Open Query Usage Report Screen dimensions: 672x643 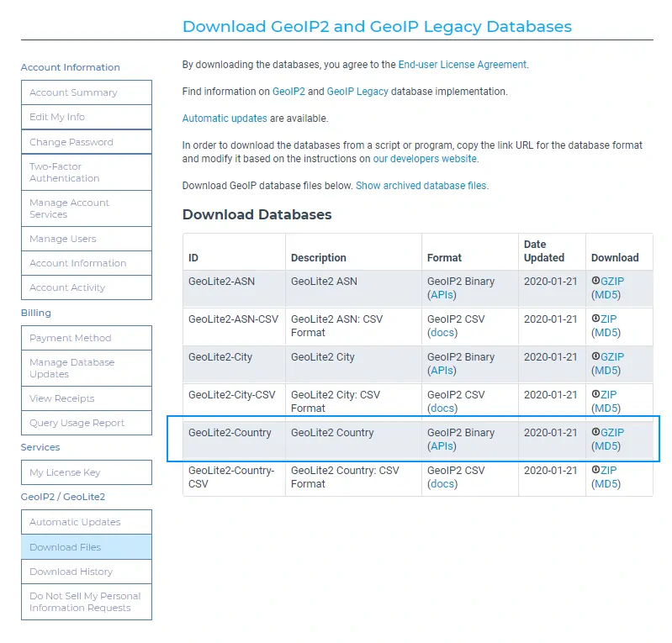coord(87,423)
